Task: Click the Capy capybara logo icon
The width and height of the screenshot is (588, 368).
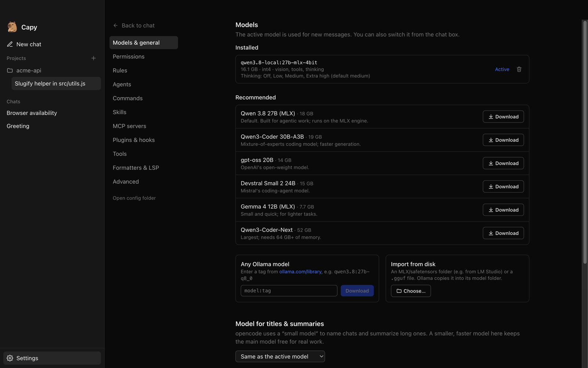Action: (12, 27)
